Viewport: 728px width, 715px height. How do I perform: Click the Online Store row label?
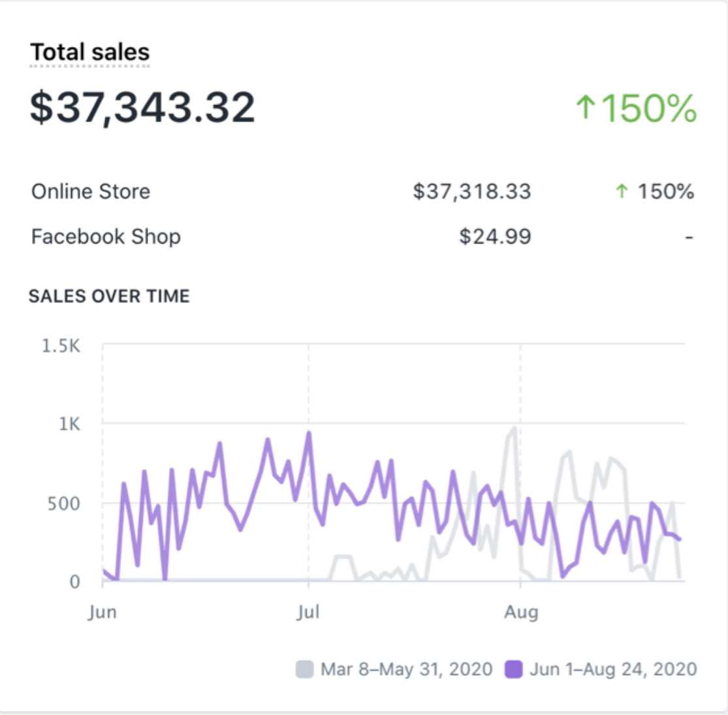(x=91, y=191)
